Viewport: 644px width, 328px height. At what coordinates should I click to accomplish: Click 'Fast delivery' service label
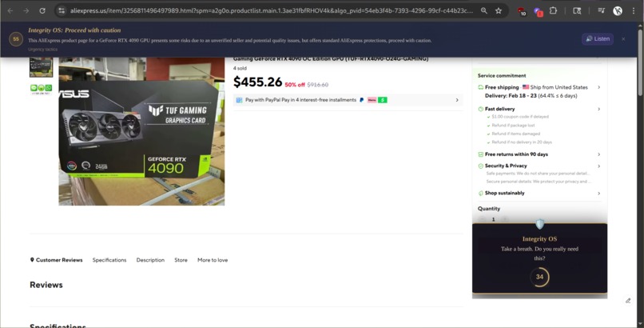pos(500,109)
